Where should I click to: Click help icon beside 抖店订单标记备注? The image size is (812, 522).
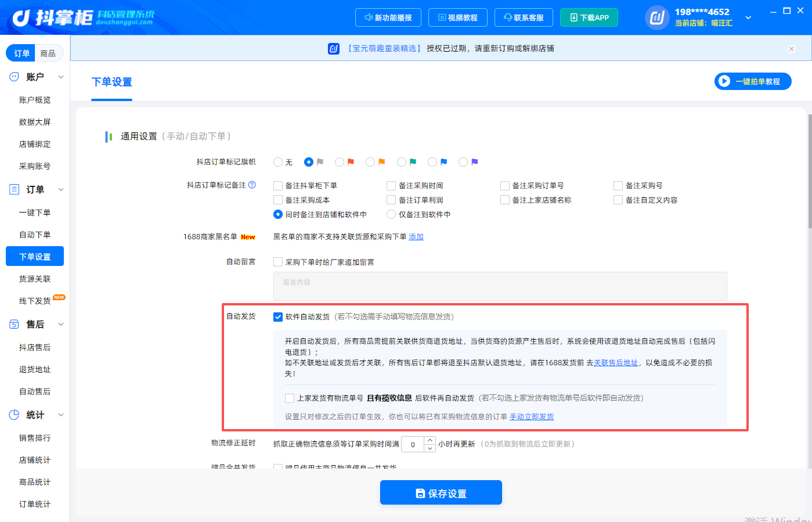coord(252,185)
